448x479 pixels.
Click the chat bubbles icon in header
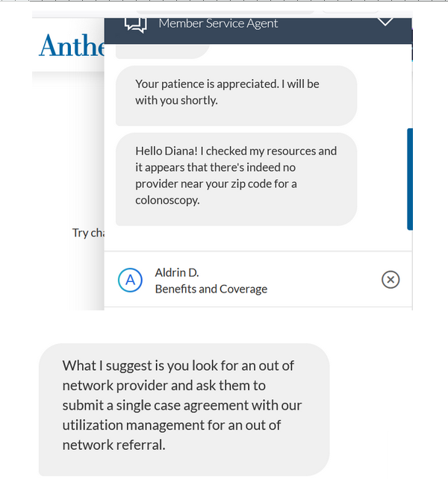[135, 24]
